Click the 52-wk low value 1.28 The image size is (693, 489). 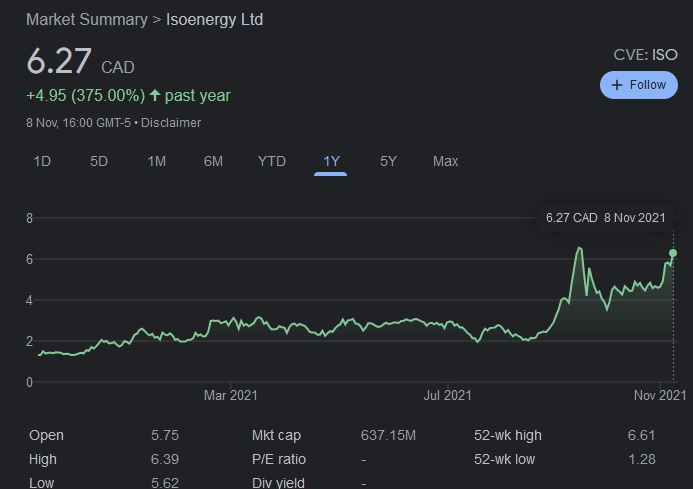pyautogui.click(x=642, y=459)
